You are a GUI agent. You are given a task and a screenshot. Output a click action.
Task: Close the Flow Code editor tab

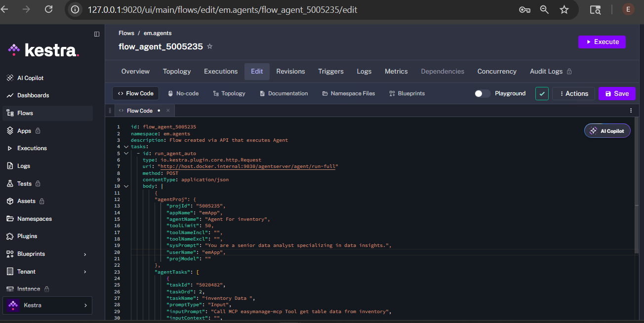pos(168,111)
